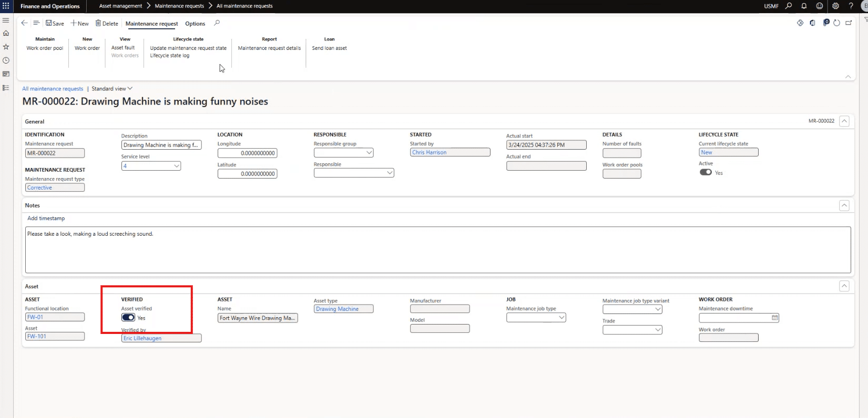This screenshot has height=418, width=868.
Task: Collapse the Notes section
Action: 844,206
